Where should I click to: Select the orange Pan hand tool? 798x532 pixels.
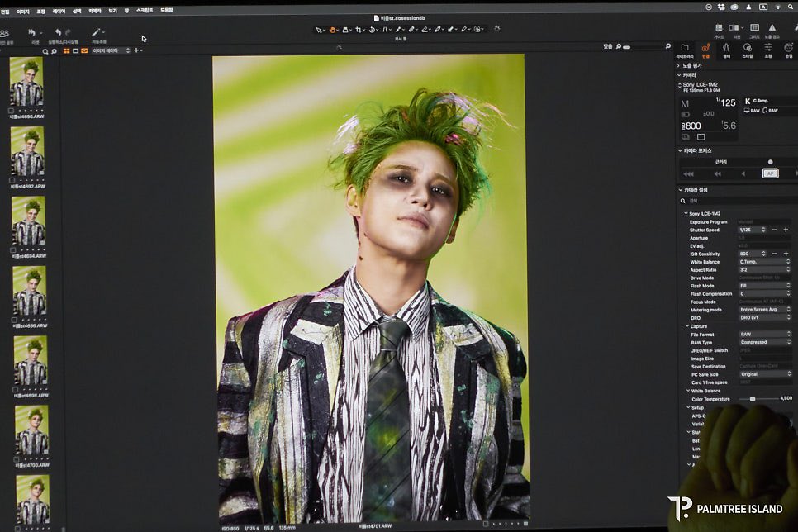(x=332, y=30)
